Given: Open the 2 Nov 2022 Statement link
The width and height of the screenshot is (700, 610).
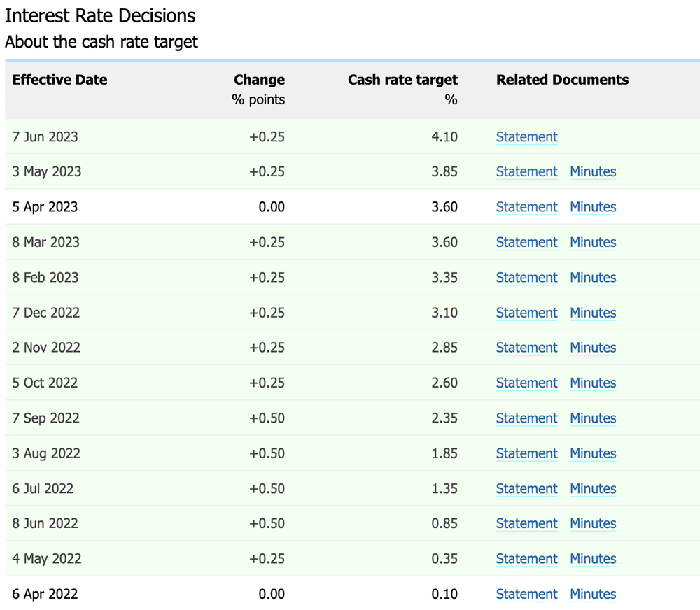Looking at the screenshot, I should click(527, 348).
